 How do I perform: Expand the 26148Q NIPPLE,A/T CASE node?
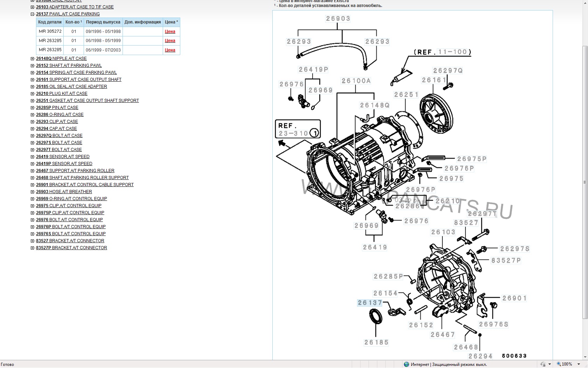tap(33, 59)
